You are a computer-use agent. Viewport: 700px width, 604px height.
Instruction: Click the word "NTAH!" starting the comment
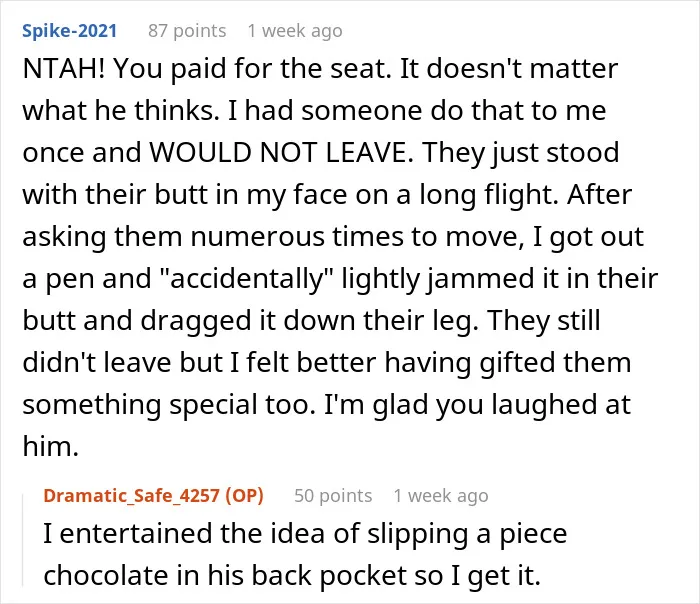(x=64, y=69)
